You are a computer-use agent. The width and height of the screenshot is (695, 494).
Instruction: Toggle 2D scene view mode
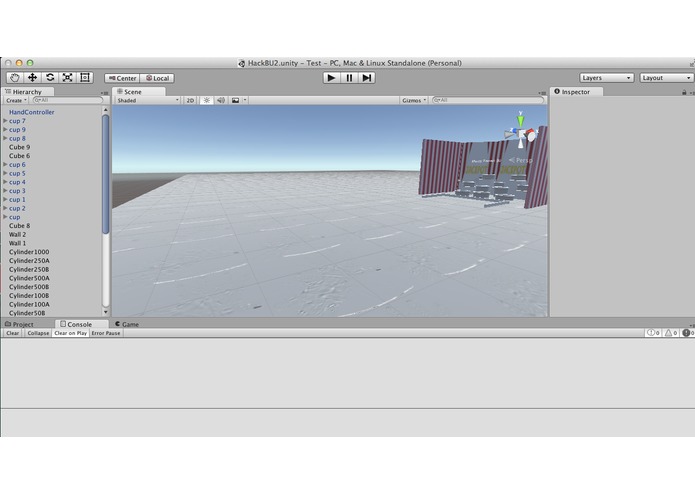tap(190, 101)
